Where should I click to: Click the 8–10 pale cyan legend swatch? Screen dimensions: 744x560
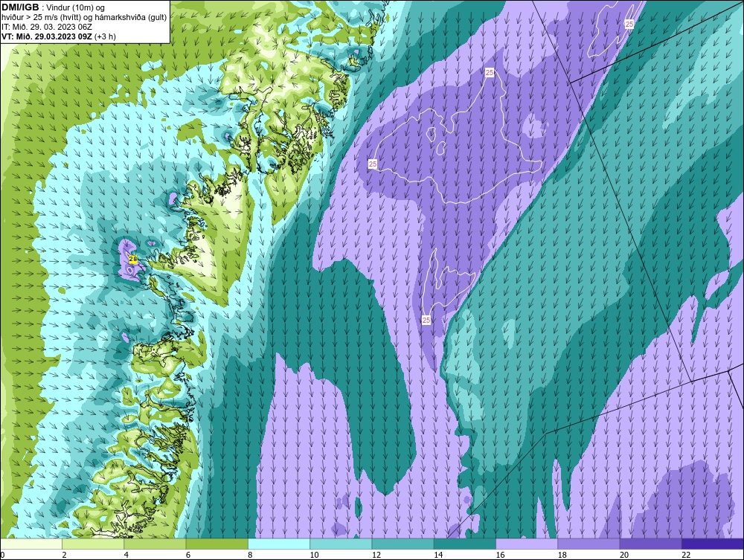[x=279, y=544]
